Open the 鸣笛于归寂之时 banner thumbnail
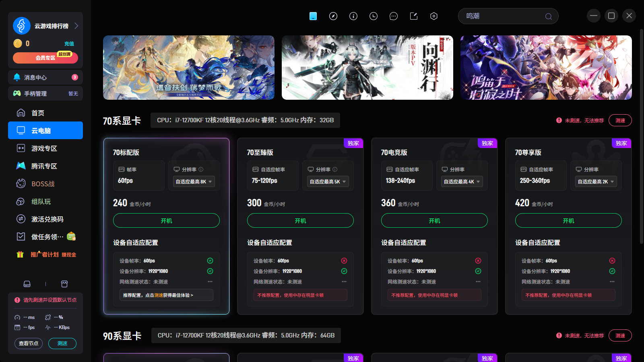This screenshot has width=644, height=362. point(546,68)
